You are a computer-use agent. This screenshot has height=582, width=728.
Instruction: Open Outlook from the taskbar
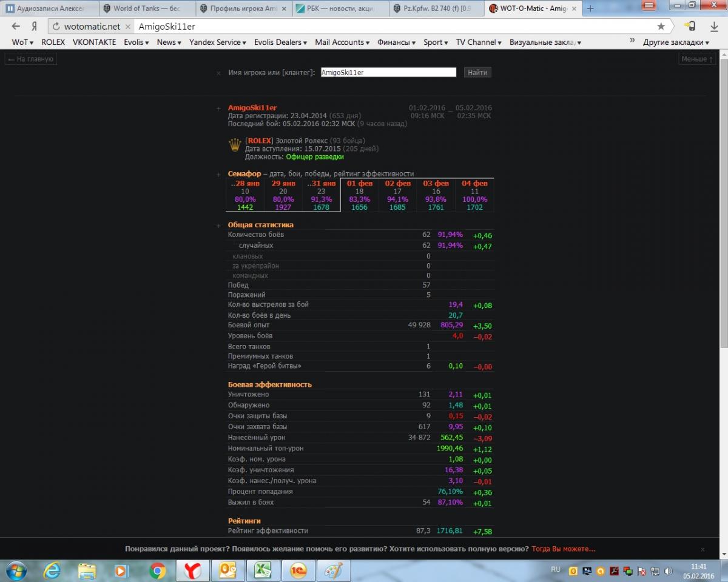click(x=228, y=570)
